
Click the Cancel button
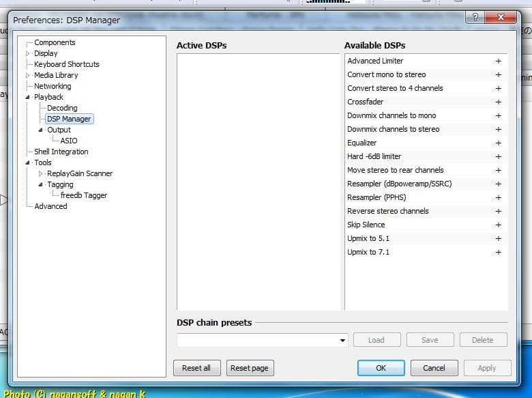pyautogui.click(x=434, y=368)
